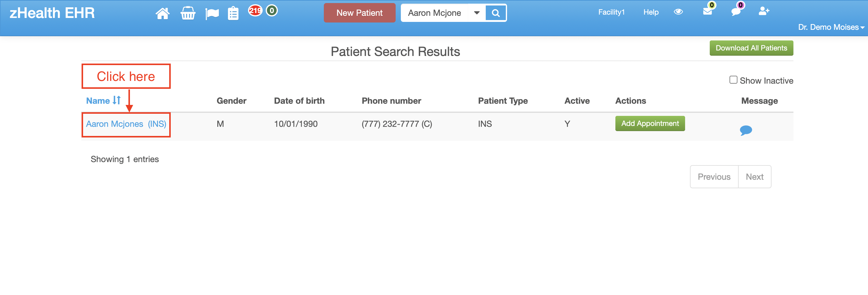868x295 pixels.
Task: Enable the Show Inactive checkbox
Action: coord(733,80)
